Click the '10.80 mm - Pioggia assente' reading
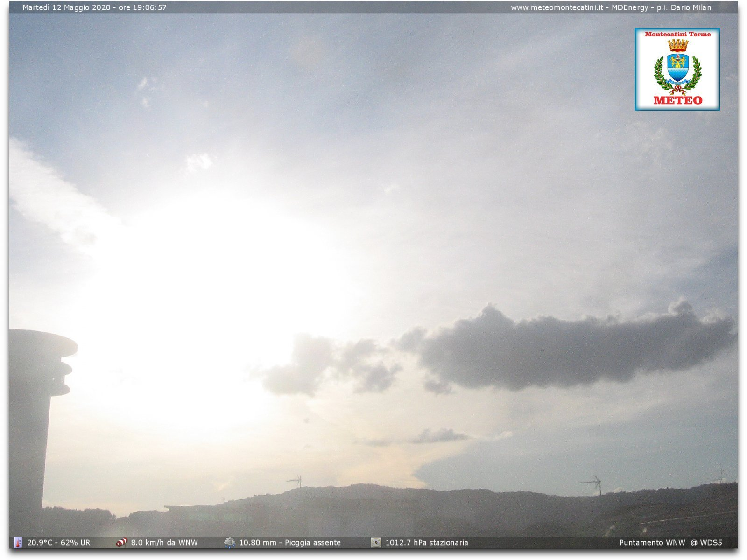This screenshot has height=560, width=747. (x=290, y=543)
